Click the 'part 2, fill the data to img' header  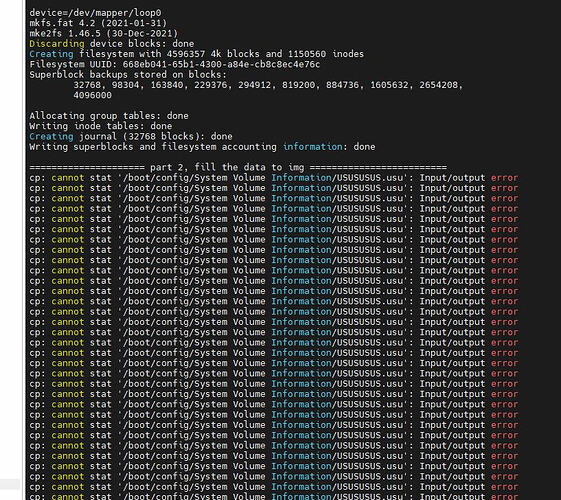pyautogui.click(x=238, y=167)
